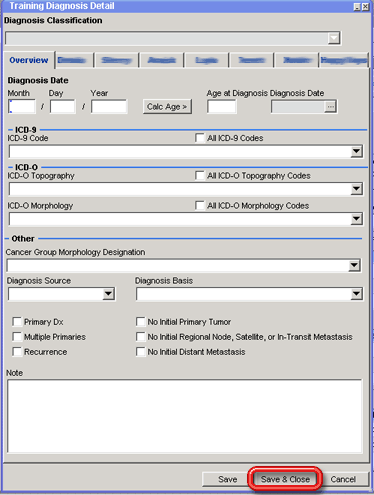Check No Initial Primary Tumor
Screen dimensions: 374x495
(141, 322)
